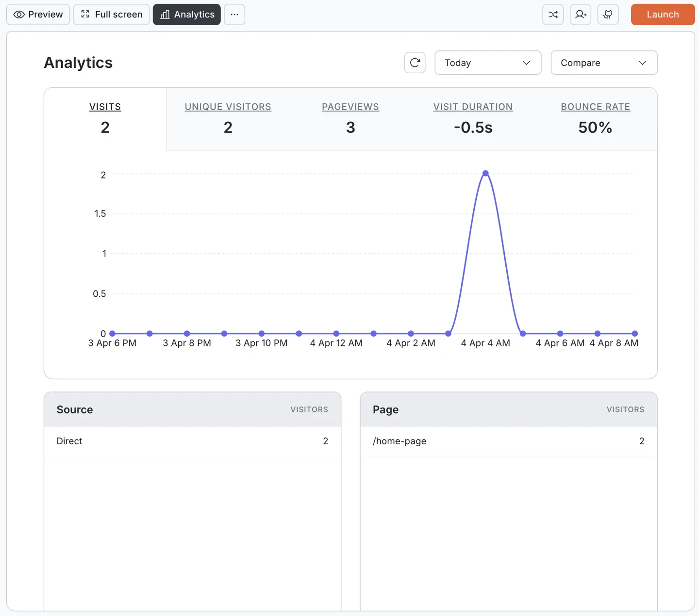
Task: Click the GitHub icon in the top bar
Action: point(608,15)
